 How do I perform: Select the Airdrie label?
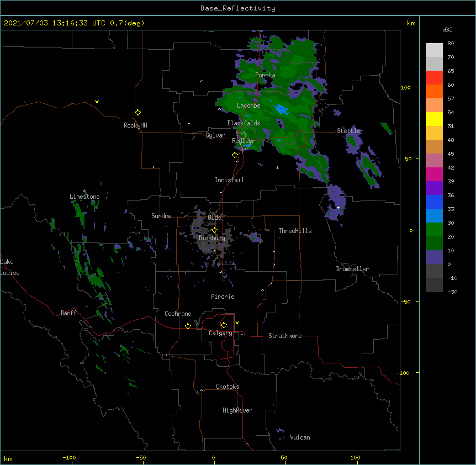point(223,297)
